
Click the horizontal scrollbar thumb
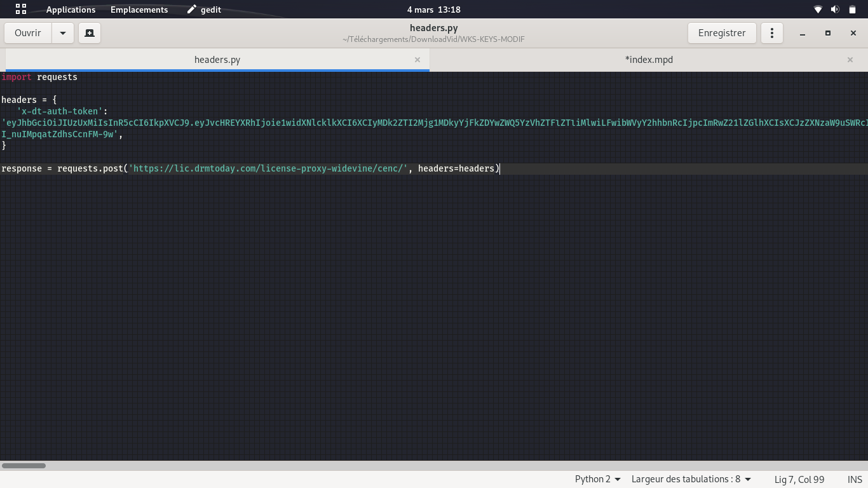coord(24,466)
